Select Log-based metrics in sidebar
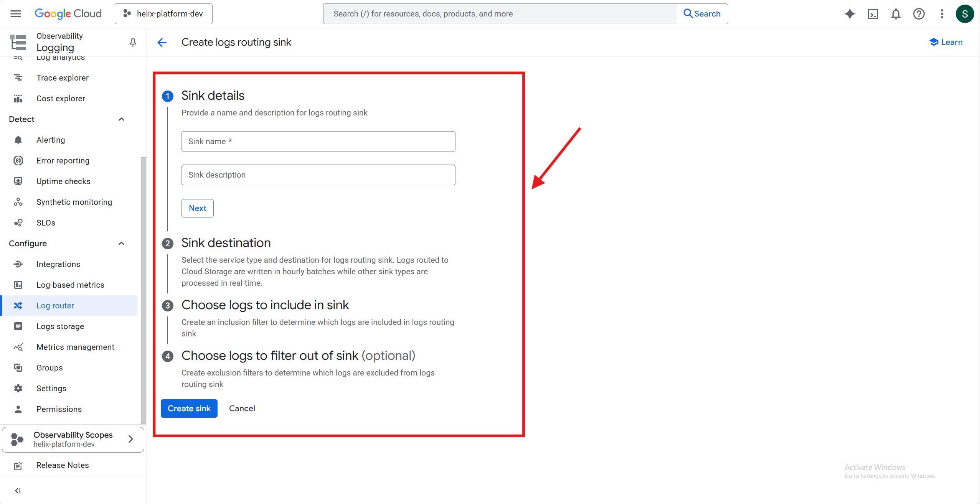The width and height of the screenshot is (980, 504). (70, 285)
